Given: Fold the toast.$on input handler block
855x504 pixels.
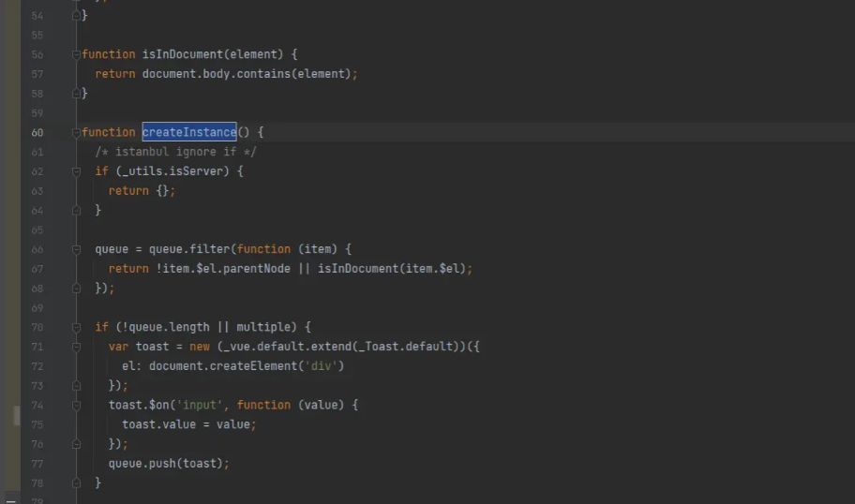Looking at the screenshot, I should pos(77,405).
